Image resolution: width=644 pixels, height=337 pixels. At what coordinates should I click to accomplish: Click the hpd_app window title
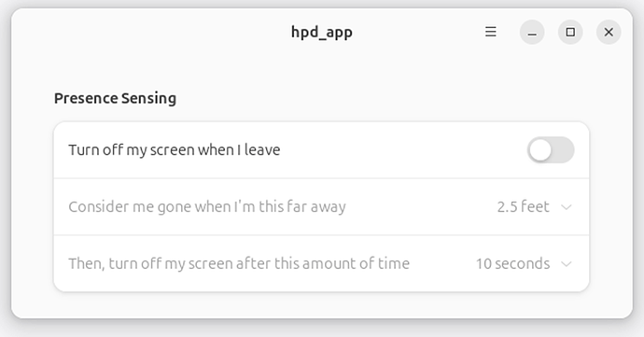pos(322,32)
